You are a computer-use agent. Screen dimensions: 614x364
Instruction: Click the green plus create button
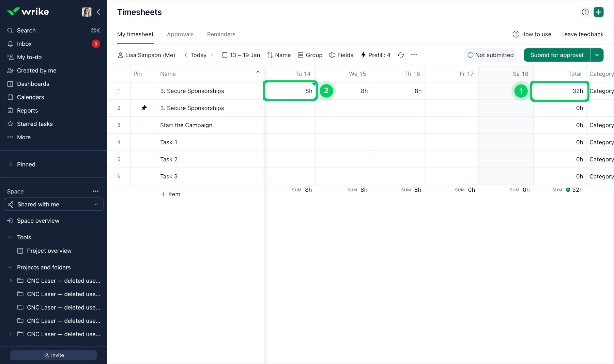click(x=598, y=12)
